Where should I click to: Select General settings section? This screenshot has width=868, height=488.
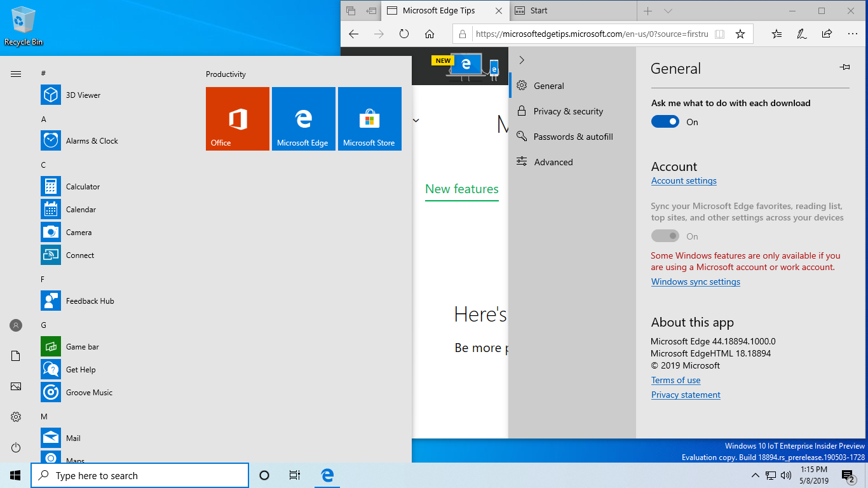click(572, 86)
